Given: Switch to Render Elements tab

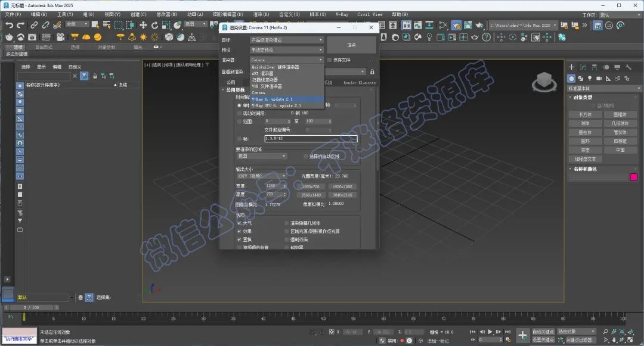Looking at the screenshot, I should [360, 82].
